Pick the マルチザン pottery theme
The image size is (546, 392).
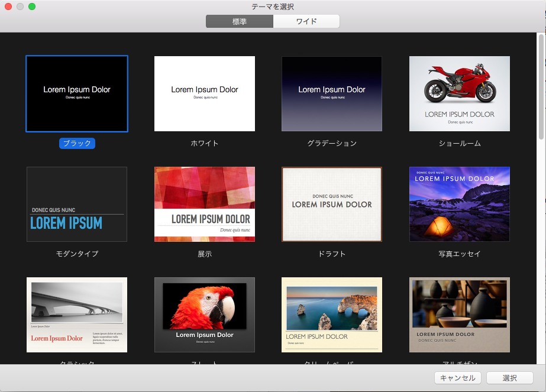point(459,315)
